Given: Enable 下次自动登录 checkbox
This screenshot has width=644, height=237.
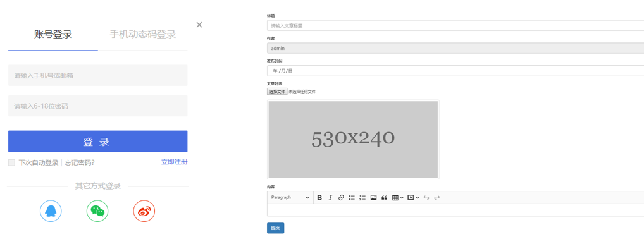Looking at the screenshot, I should click(x=11, y=163).
